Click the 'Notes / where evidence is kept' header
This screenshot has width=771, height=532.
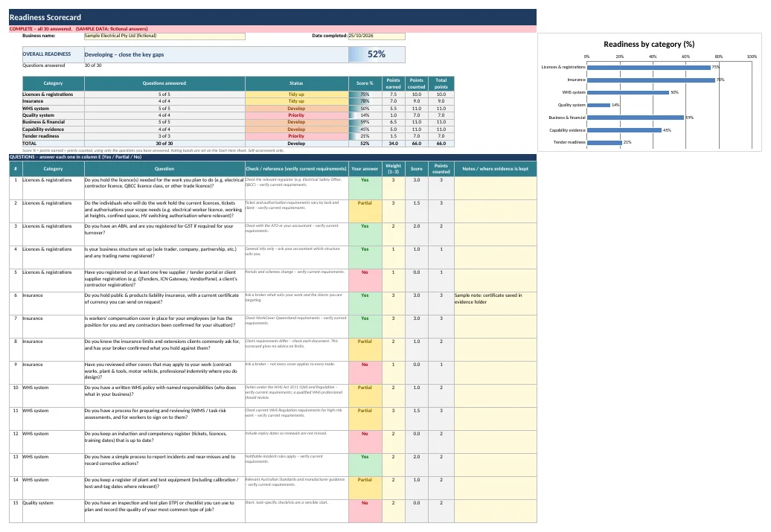(x=495, y=169)
